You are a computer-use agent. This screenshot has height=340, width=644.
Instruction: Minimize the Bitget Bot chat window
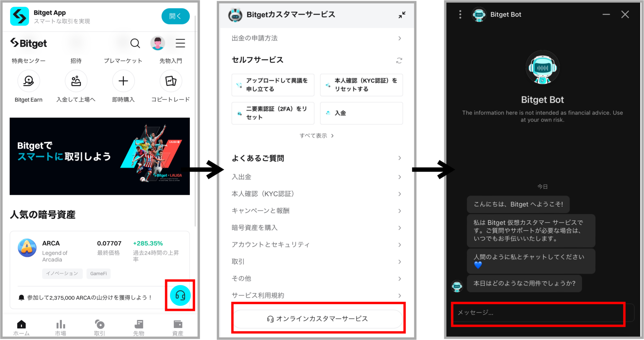(x=606, y=14)
